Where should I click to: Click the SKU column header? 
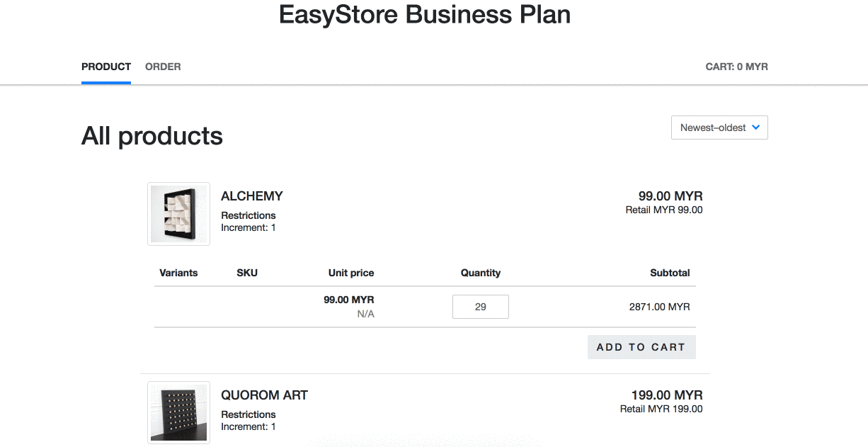247,273
